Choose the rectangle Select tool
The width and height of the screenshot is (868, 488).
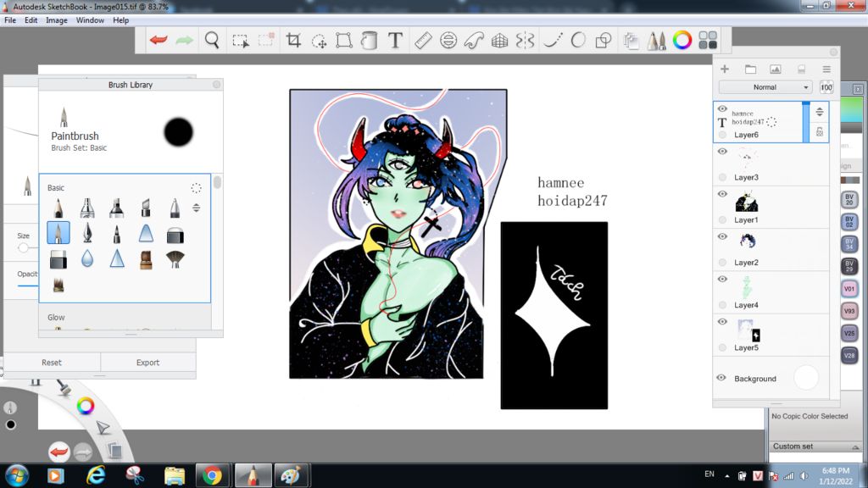click(x=240, y=41)
